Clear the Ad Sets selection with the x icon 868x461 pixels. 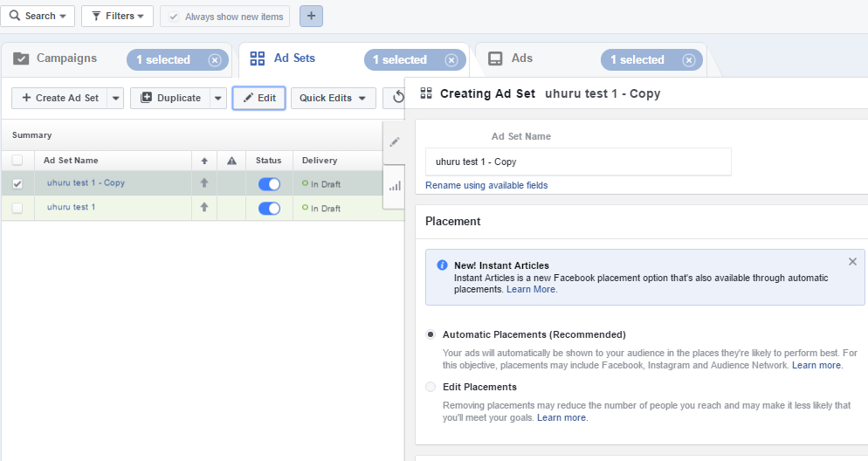point(451,59)
